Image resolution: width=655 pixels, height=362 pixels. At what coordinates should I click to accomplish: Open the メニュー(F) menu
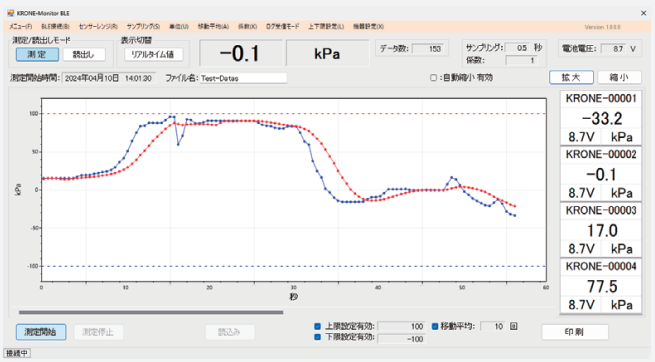click(20, 26)
